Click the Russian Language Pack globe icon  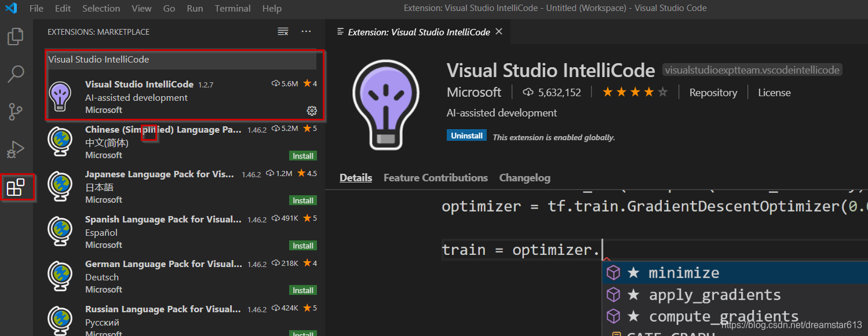pos(60,320)
